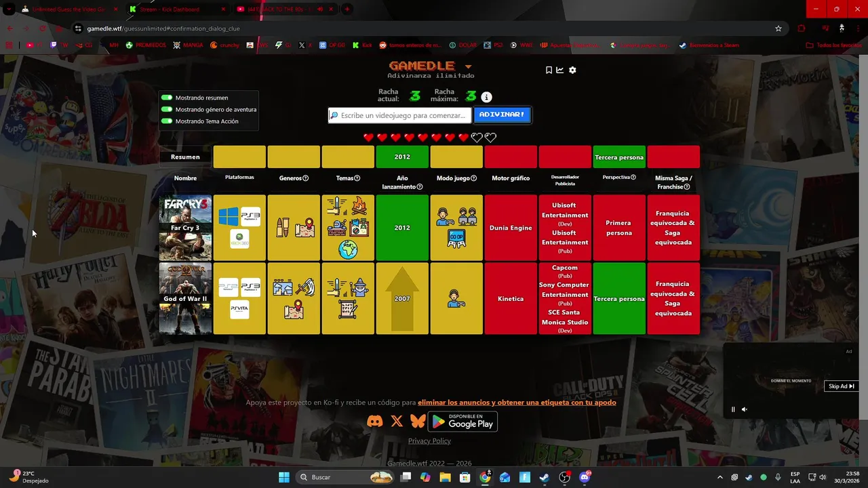Screen dimensions: 868x488
Task: Open Steam from the taskbar
Action: (x=545, y=477)
